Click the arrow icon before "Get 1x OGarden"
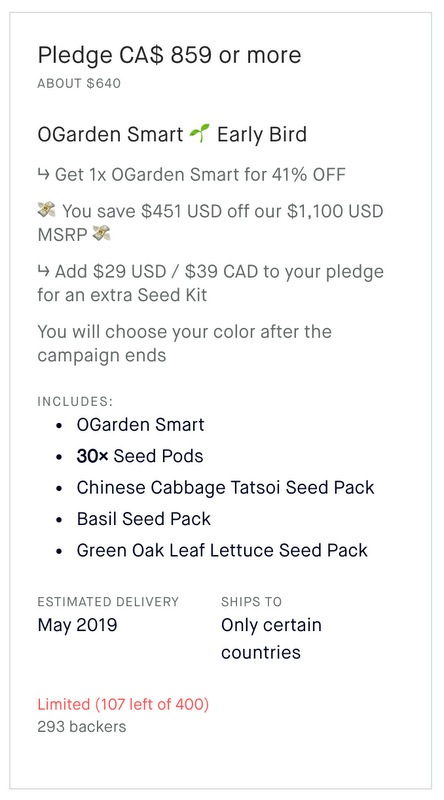The height and width of the screenshot is (800, 444). click(x=43, y=174)
